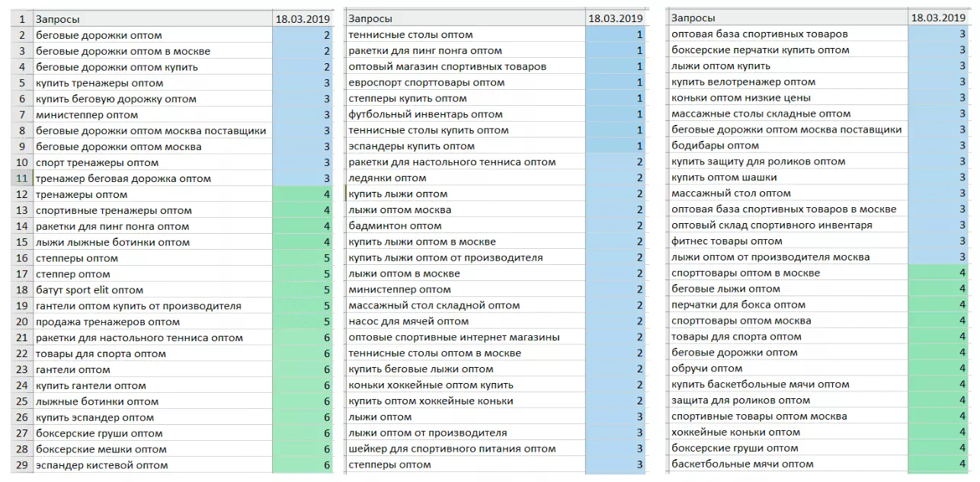Click the "фитнес товары оптом" cell
This screenshot has height=482, width=980.
click(x=788, y=241)
